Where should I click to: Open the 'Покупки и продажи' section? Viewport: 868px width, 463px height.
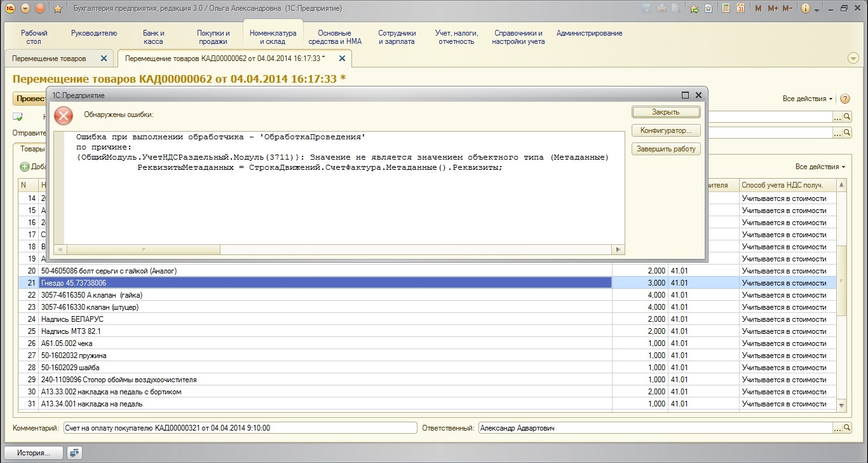pos(213,37)
